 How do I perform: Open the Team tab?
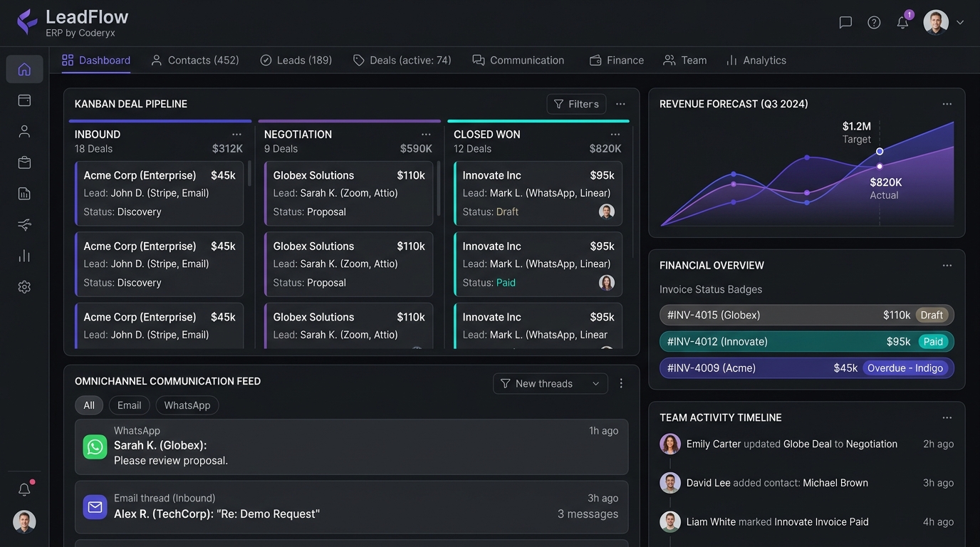coord(685,61)
